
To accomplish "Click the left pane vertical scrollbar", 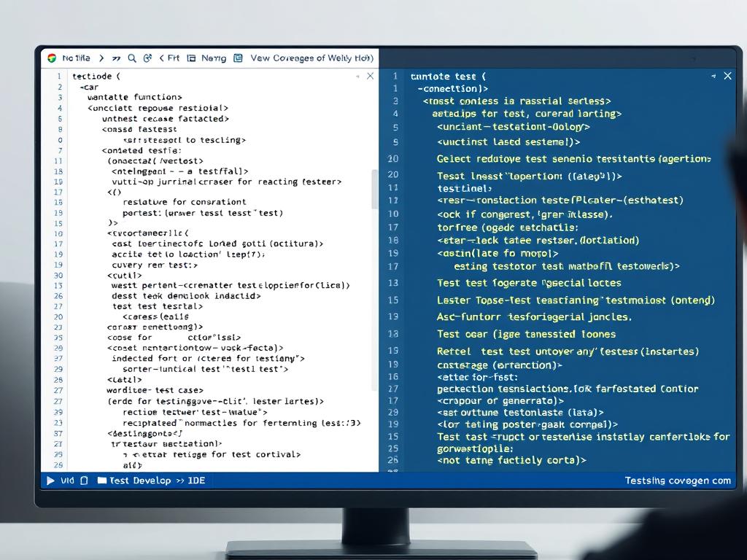I will tap(374, 189).
